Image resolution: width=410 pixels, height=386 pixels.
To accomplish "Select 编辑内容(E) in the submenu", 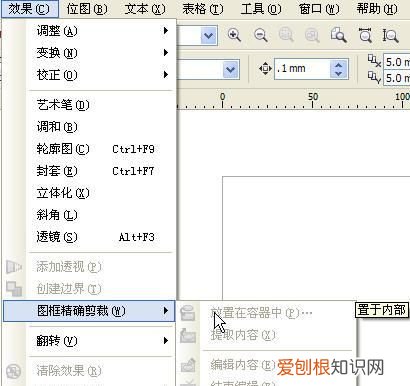I will click(266, 365).
